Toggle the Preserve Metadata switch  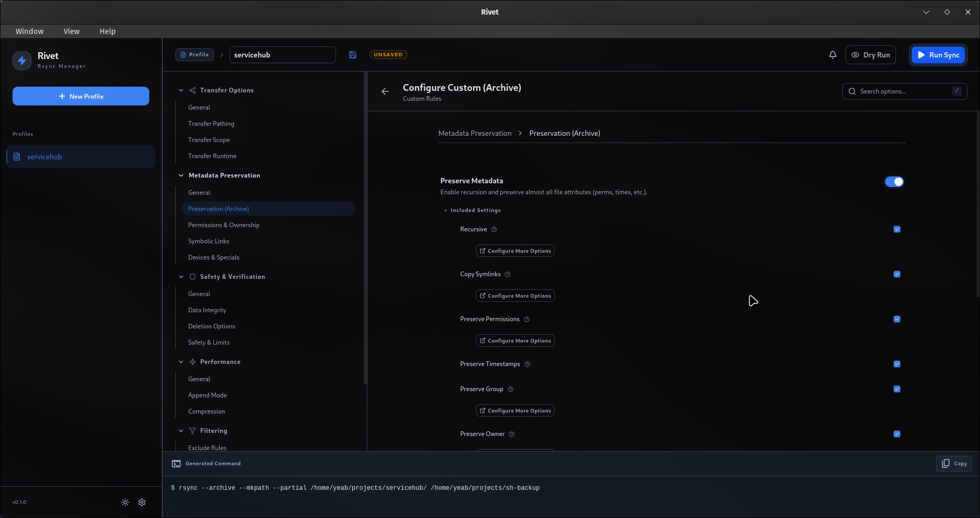pos(894,182)
